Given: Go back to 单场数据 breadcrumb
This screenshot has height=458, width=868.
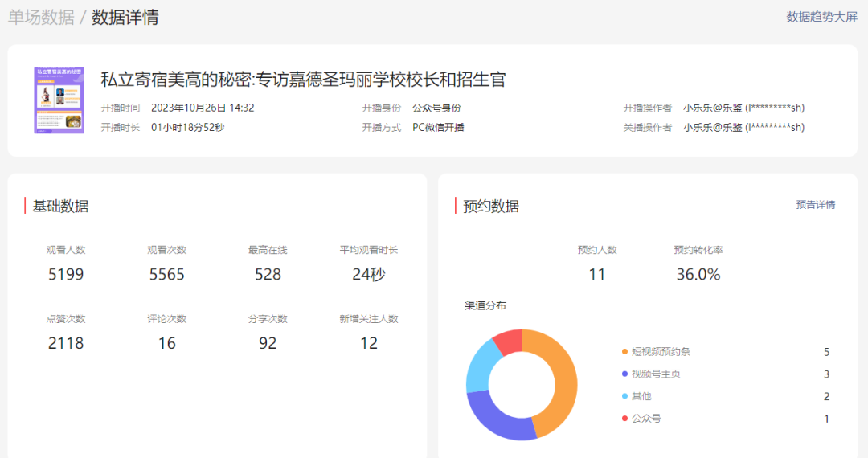Looking at the screenshot, I should 41,17.
